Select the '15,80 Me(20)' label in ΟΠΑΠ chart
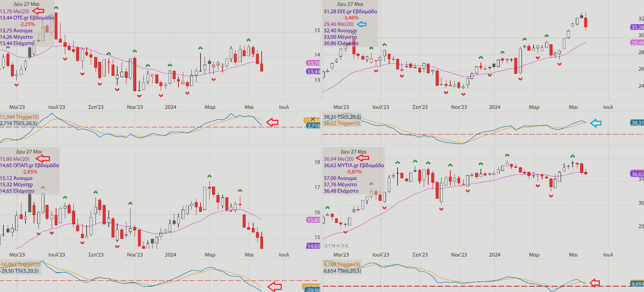The image size is (644, 292). tap(15, 159)
